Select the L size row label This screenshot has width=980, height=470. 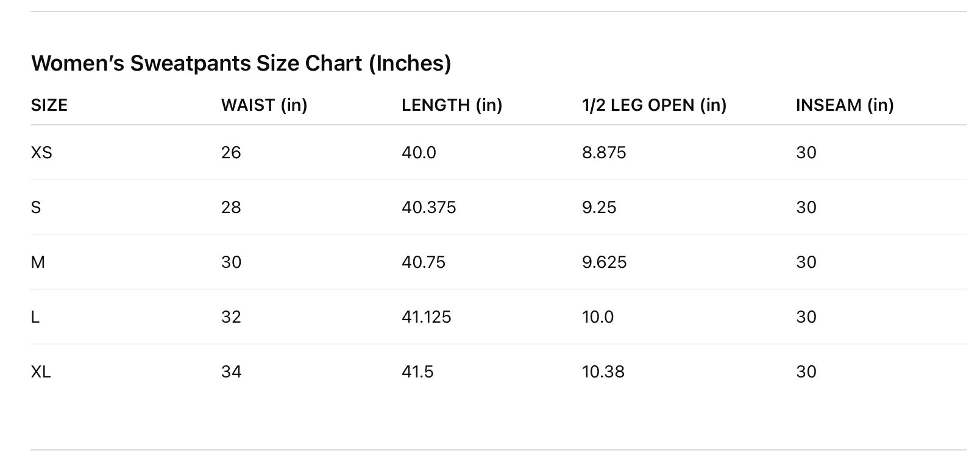(35, 317)
